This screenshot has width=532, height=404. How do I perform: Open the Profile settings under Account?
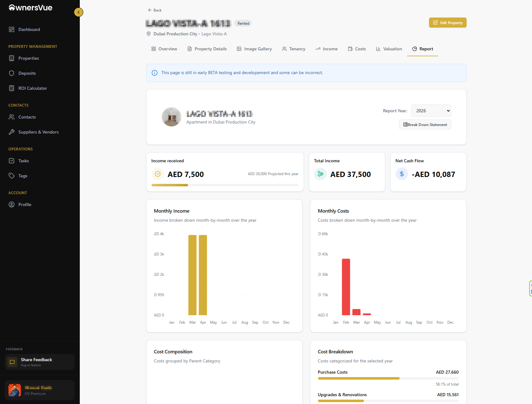coord(24,204)
